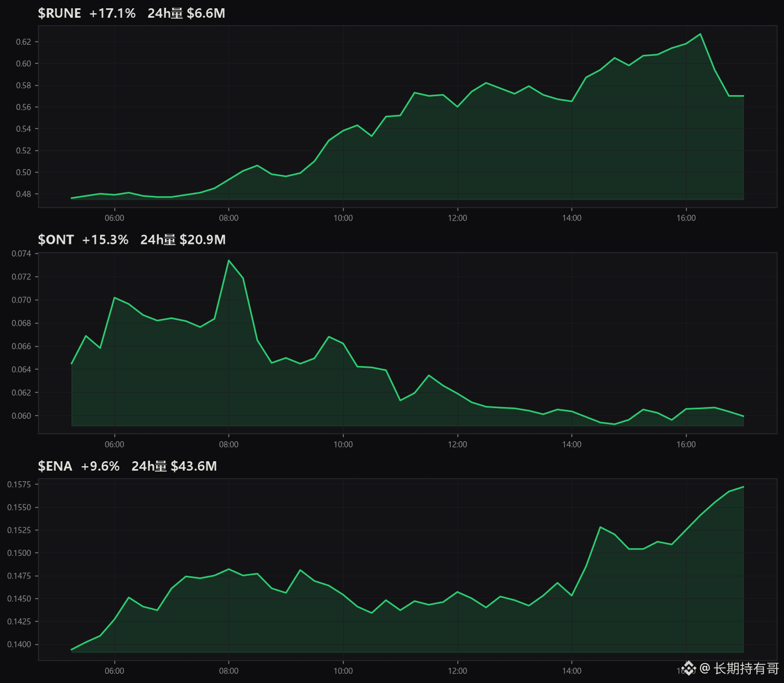Click the 24h volume $6.6M label
784x683 pixels.
tap(186, 13)
